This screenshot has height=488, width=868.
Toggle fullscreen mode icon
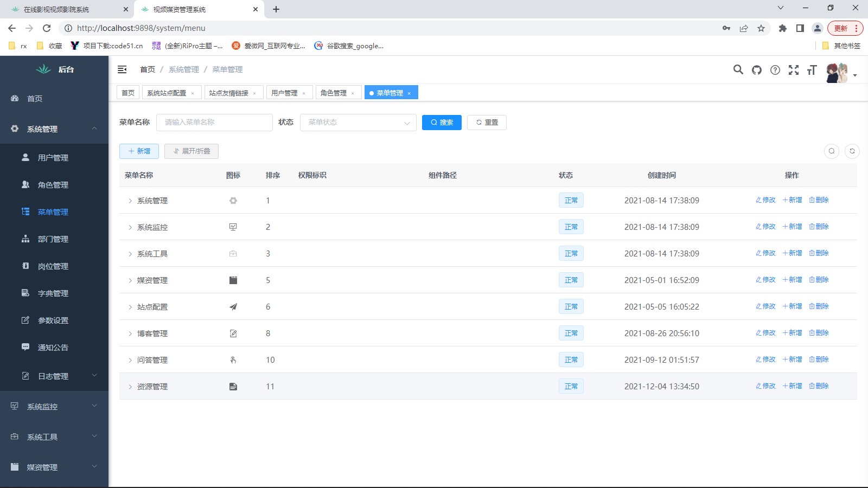pyautogui.click(x=794, y=70)
